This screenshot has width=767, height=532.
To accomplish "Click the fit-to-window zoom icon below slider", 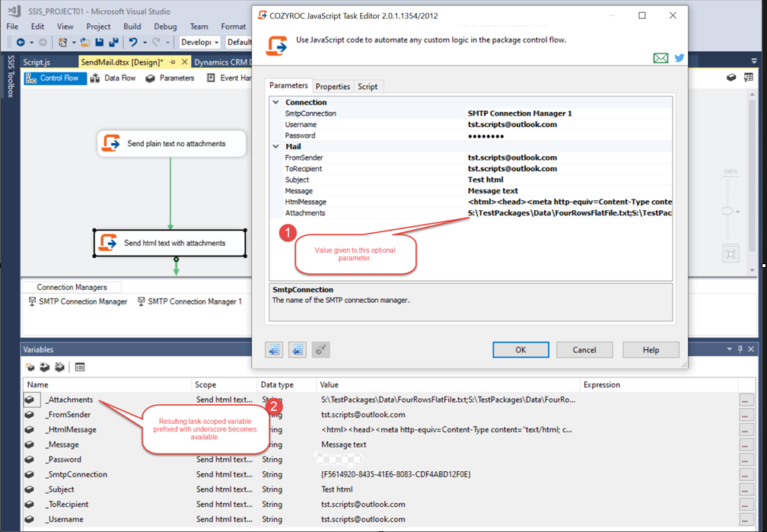I will (730, 254).
